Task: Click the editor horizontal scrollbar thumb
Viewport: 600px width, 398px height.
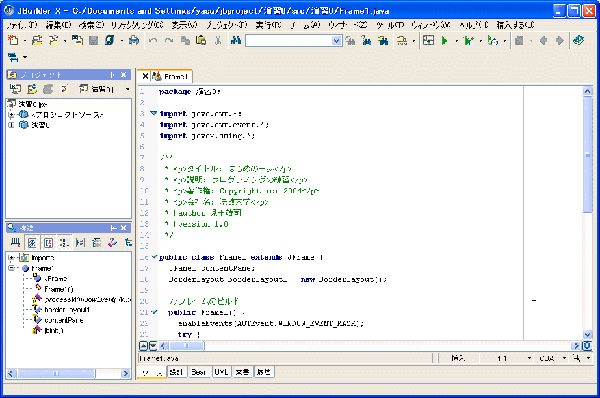Action: coord(187,346)
